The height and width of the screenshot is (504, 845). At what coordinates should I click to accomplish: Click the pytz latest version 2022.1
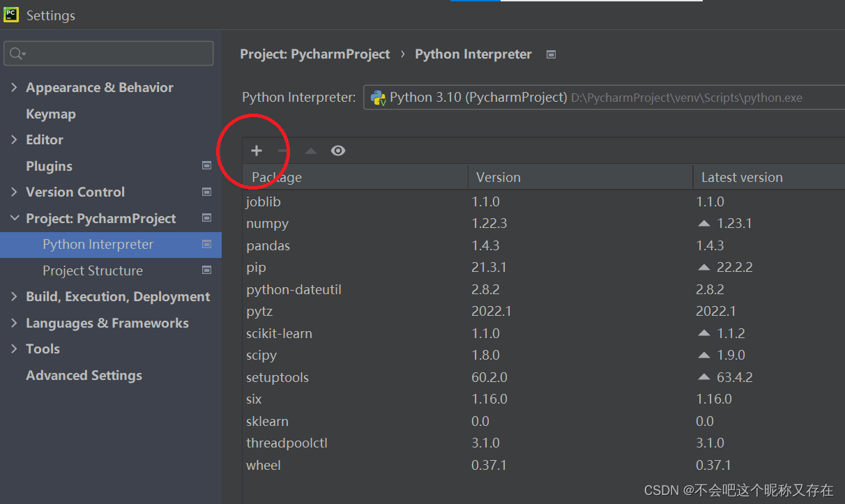716,312
